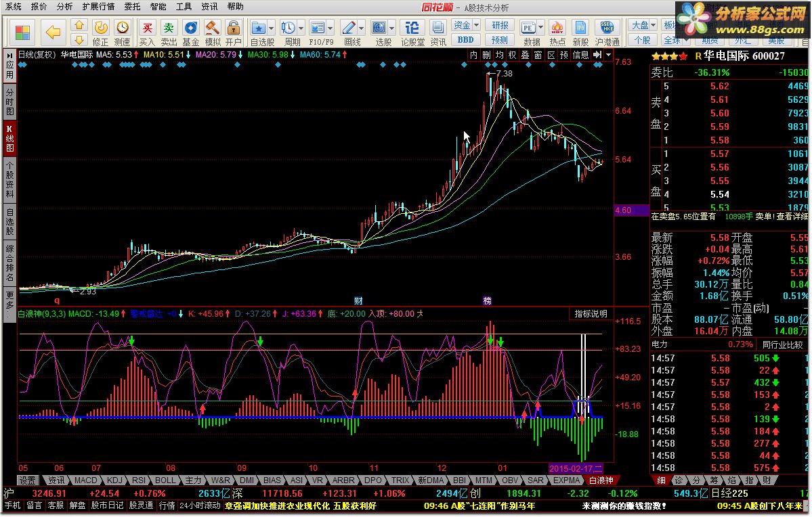The width and height of the screenshot is (812, 517).
Task: Click the small down arrow toolbar icon
Action: pyautogui.click(x=79, y=39)
